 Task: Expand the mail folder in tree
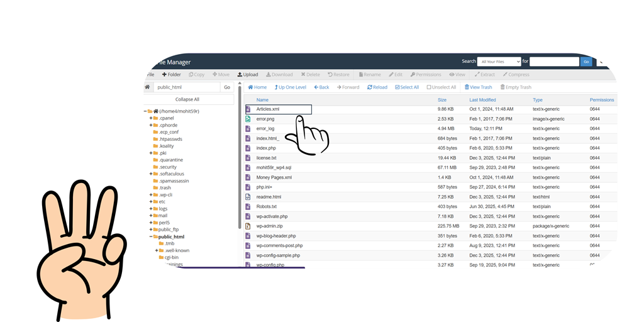151,216
